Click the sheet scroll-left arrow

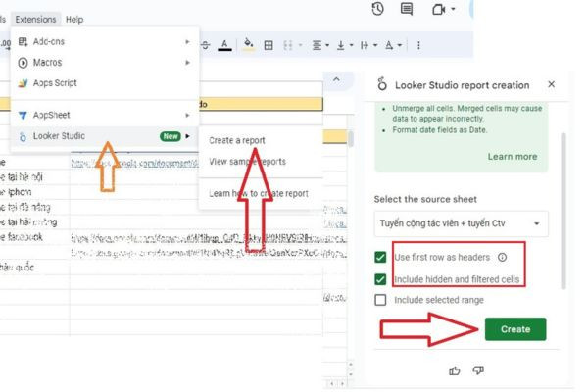(x=332, y=384)
